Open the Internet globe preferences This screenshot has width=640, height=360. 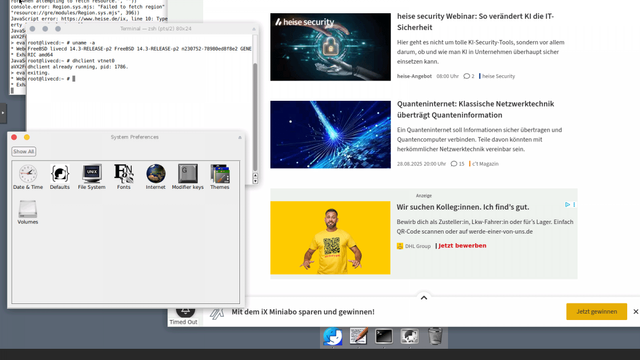156,177
